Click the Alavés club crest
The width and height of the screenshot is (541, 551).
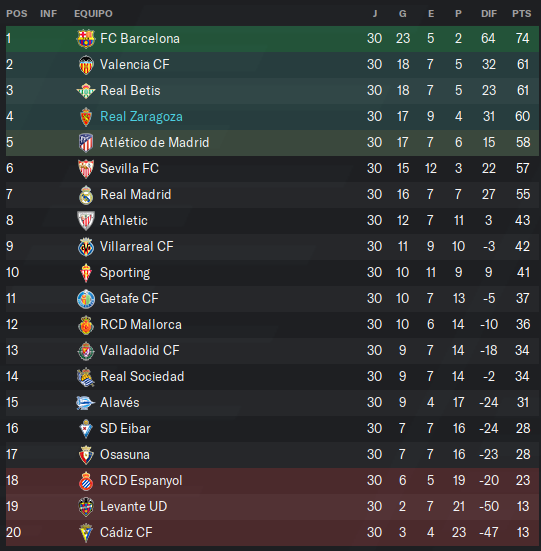coord(86,403)
